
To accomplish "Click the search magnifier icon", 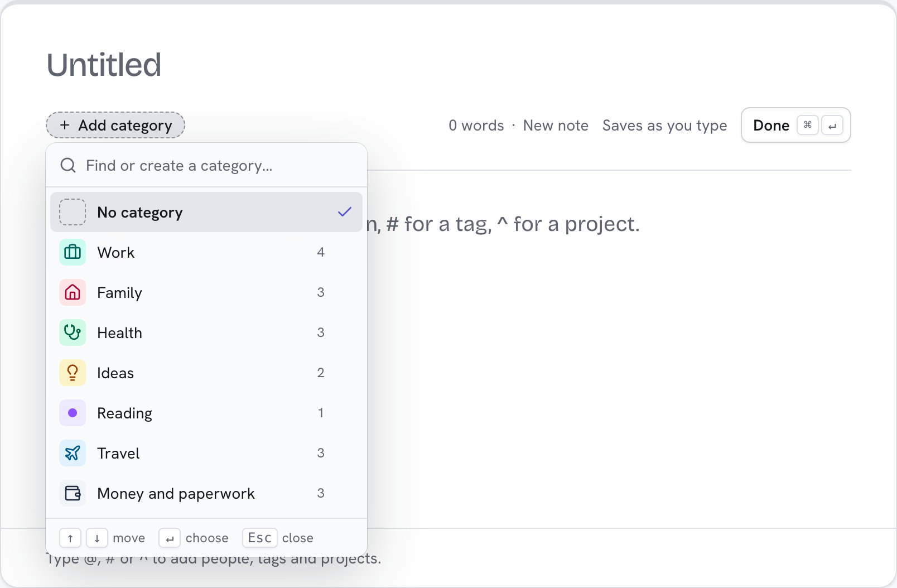I will 68,165.
